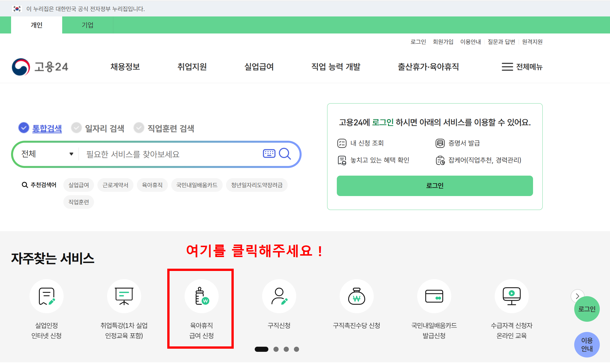Click the 회원가입 link
610x364 pixels.
point(443,42)
